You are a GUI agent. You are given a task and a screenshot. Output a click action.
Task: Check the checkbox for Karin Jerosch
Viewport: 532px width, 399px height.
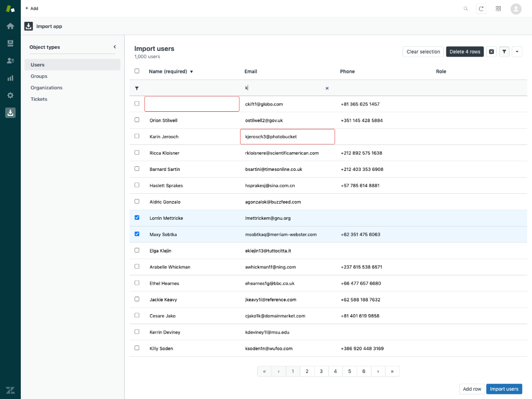pyautogui.click(x=137, y=136)
